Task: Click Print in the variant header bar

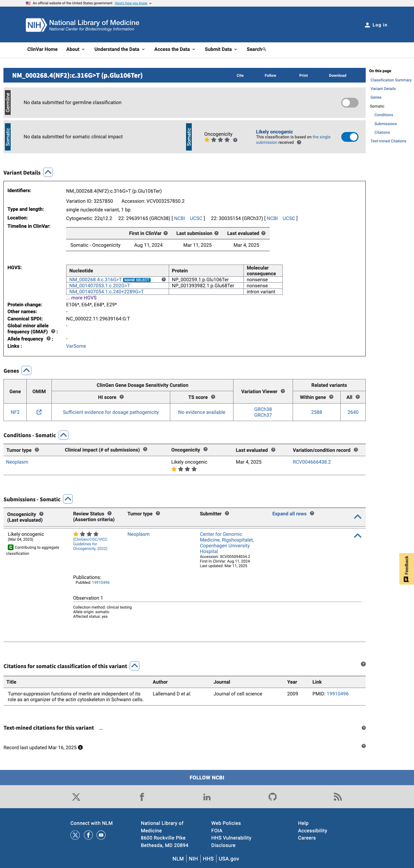Action: 303,75
